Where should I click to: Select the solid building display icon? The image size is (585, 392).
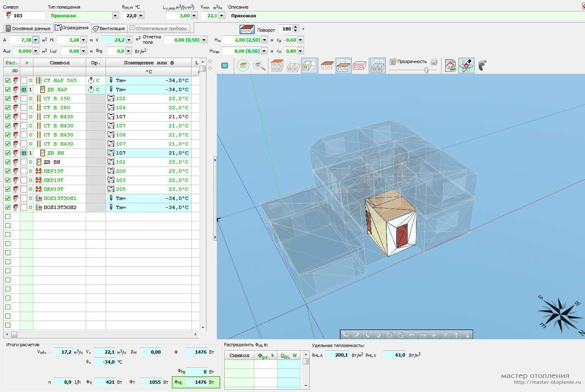(x=277, y=66)
